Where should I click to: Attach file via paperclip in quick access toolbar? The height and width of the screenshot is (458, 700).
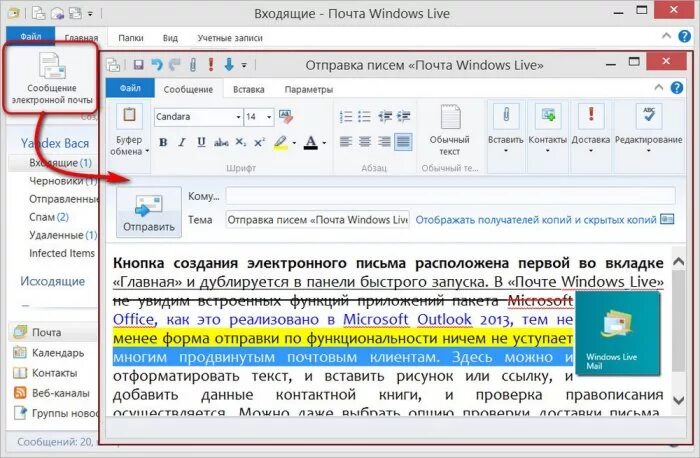193,65
